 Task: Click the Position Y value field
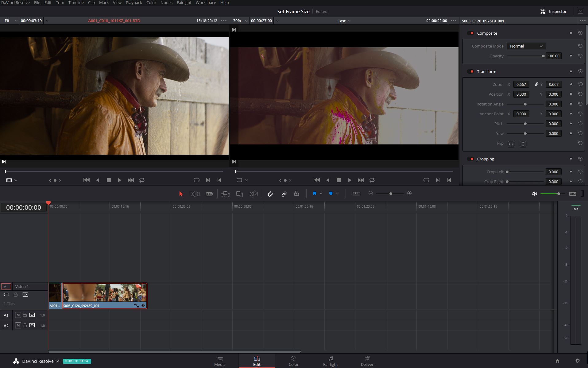click(553, 94)
